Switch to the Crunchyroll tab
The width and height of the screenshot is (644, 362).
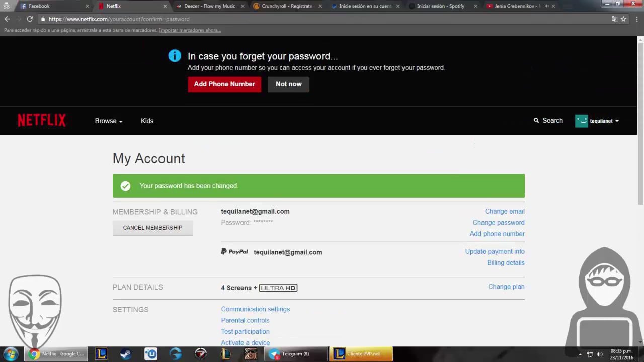click(287, 6)
